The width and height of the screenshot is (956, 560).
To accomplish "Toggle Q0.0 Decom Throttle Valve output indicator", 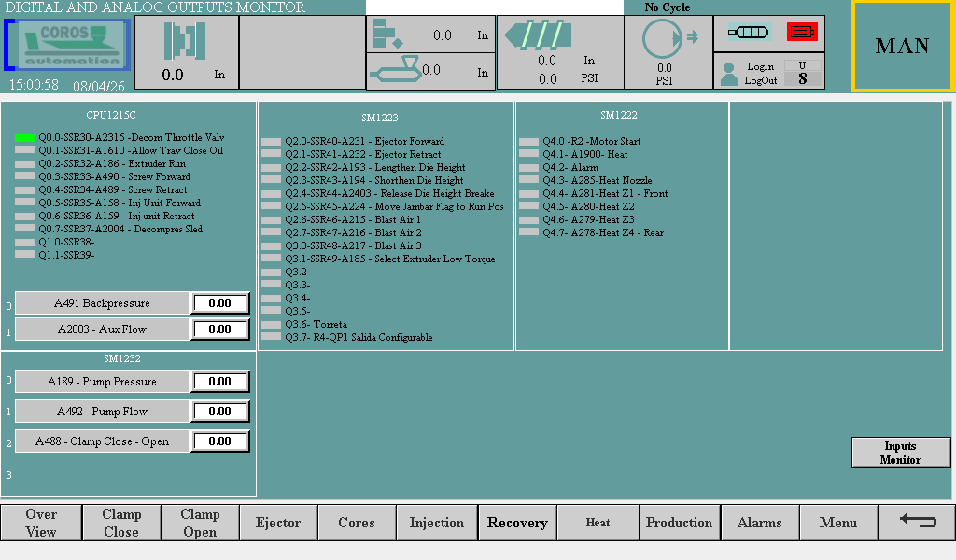I will (x=24, y=138).
